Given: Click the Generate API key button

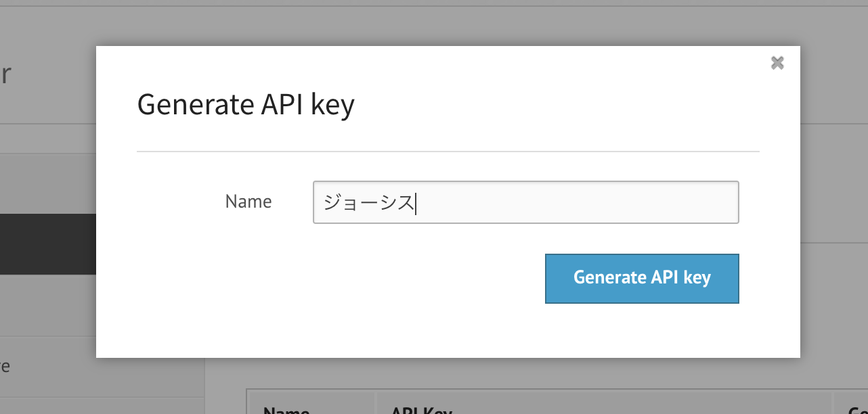Looking at the screenshot, I should coord(641,278).
